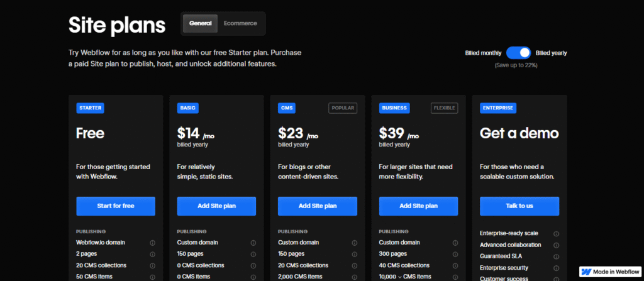
Task: Click the Free price heading
Action: [91, 133]
